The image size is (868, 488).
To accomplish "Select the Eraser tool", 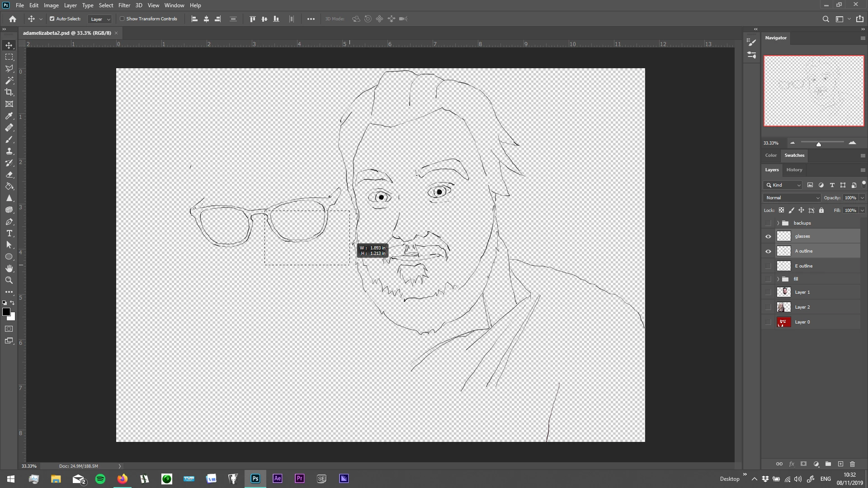I will pyautogui.click(x=9, y=174).
